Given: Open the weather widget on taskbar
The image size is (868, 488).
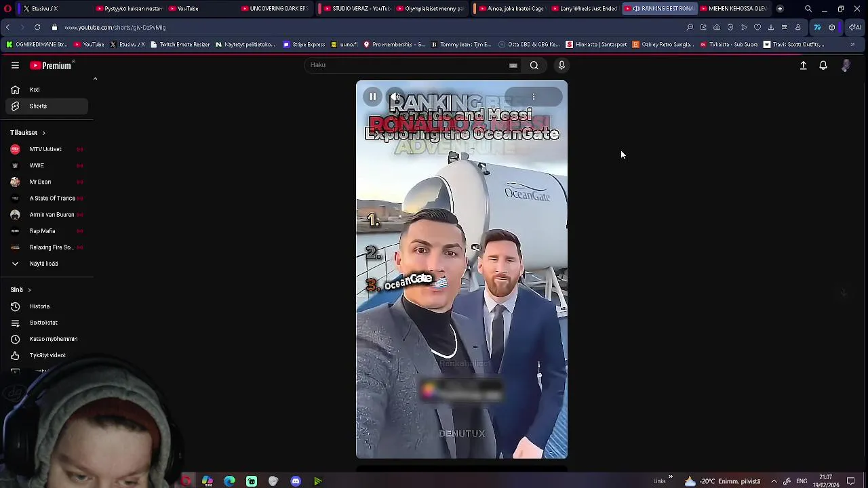Looking at the screenshot, I should (722, 481).
